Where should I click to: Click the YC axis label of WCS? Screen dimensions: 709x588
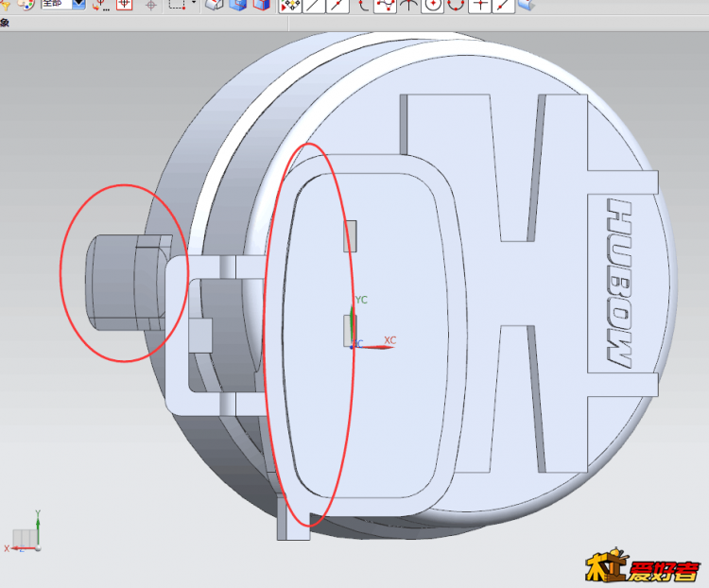361,300
